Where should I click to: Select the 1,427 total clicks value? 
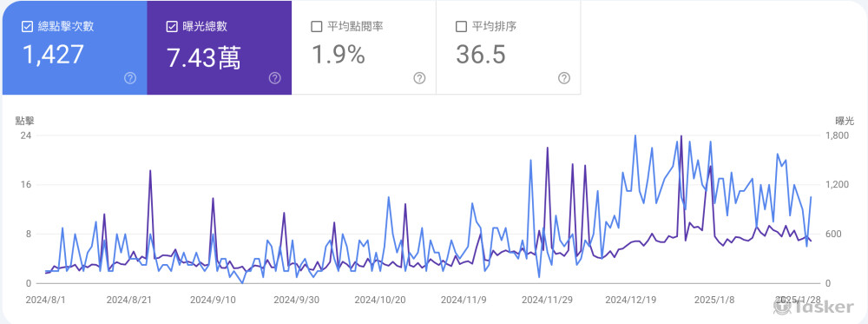click(53, 54)
